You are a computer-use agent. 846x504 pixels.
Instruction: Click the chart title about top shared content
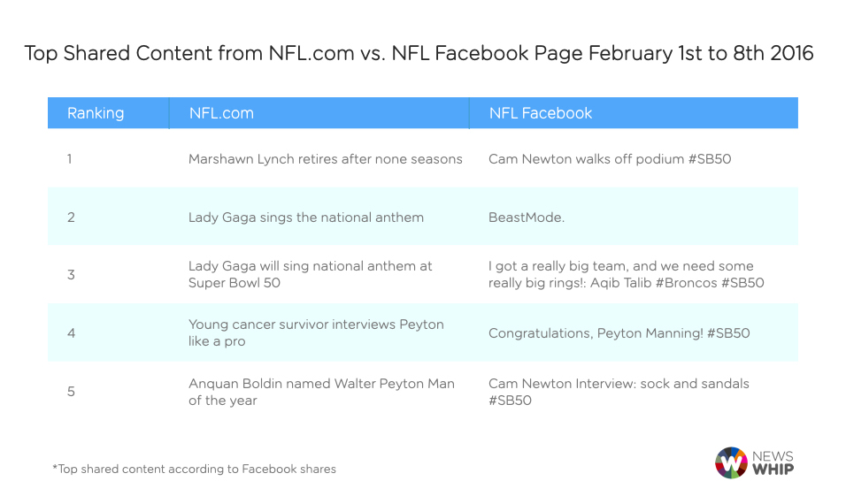pos(419,53)
